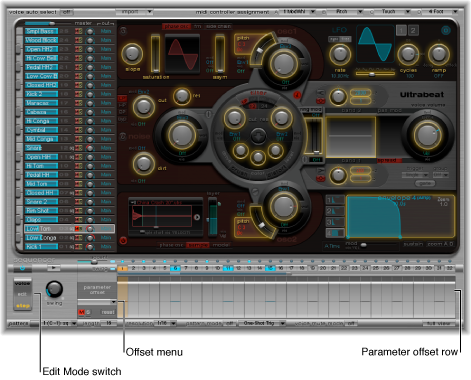The height and width of the screenshot is (380, 471).
Task: Select the Hi Conga drum voice
Action: 41,121
